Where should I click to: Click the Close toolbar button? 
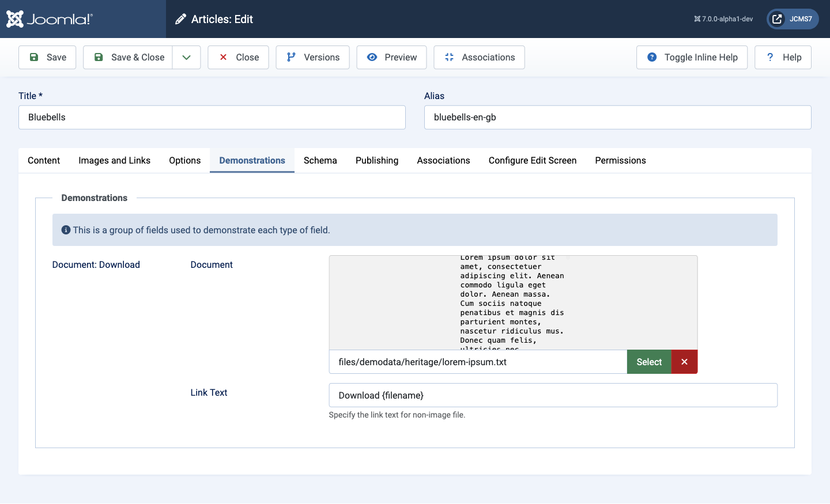pos(238,57)
